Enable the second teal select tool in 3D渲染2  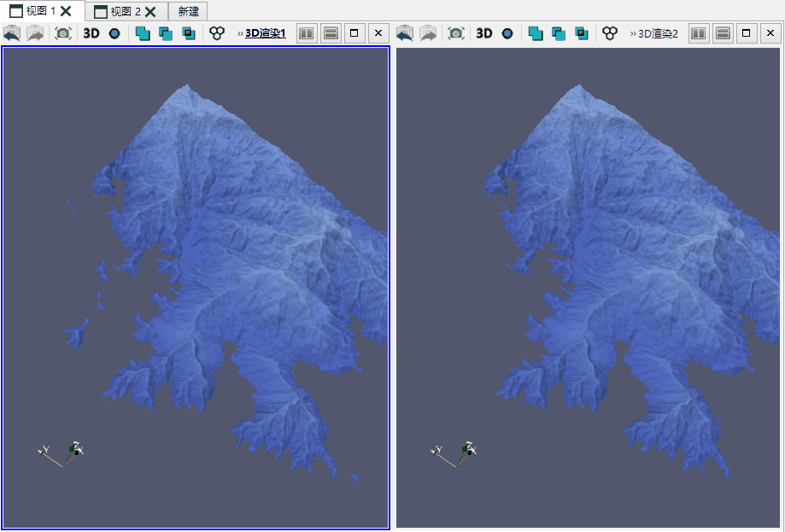click(x=559, y=33)
